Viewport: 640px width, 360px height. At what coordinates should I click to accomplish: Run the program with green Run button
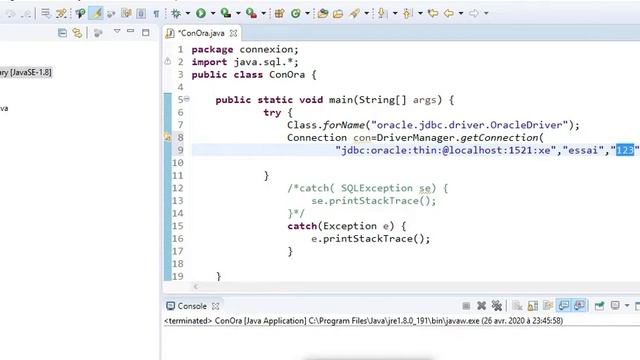[201, 13]
